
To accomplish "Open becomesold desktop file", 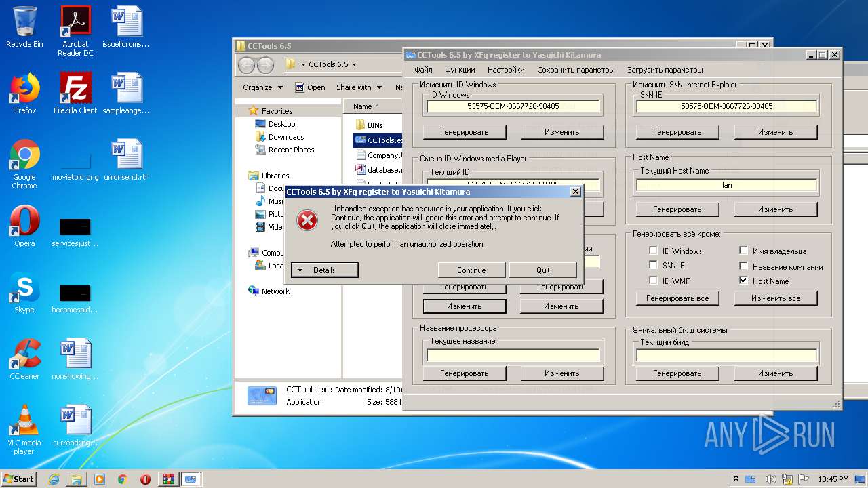I will [x=75, y=299].
